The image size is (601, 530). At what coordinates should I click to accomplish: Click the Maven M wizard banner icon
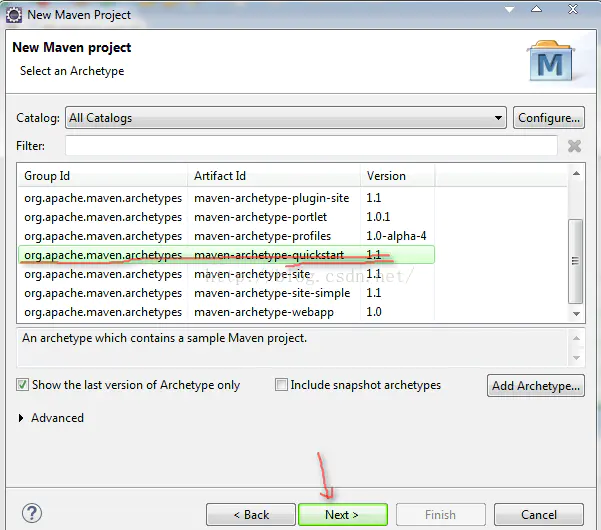coord(551,61)
